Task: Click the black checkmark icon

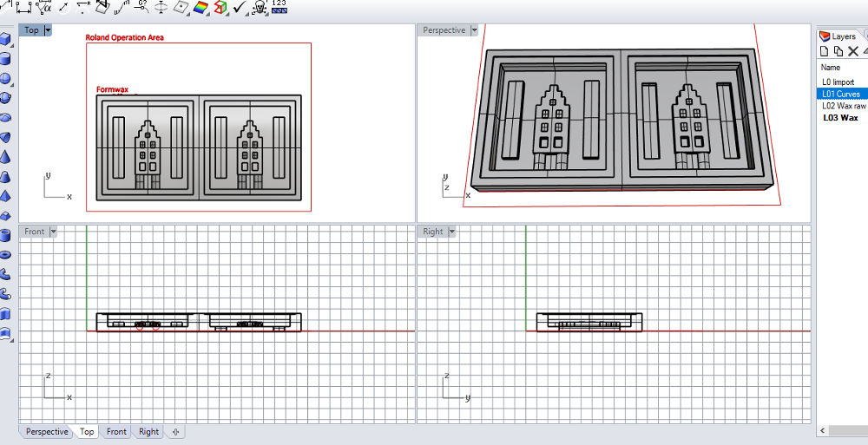Action: [x=240, y=7]
